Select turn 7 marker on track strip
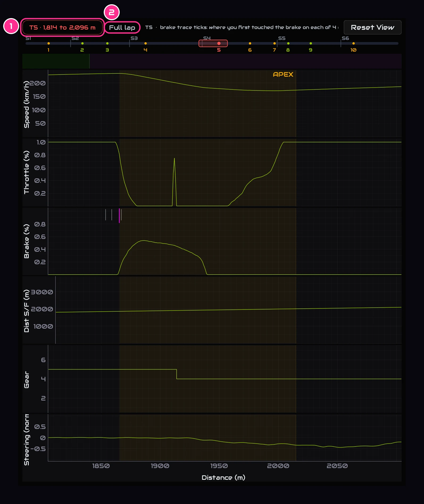The height and width of the screenshot is (504, 424). (x=275, y=43)
